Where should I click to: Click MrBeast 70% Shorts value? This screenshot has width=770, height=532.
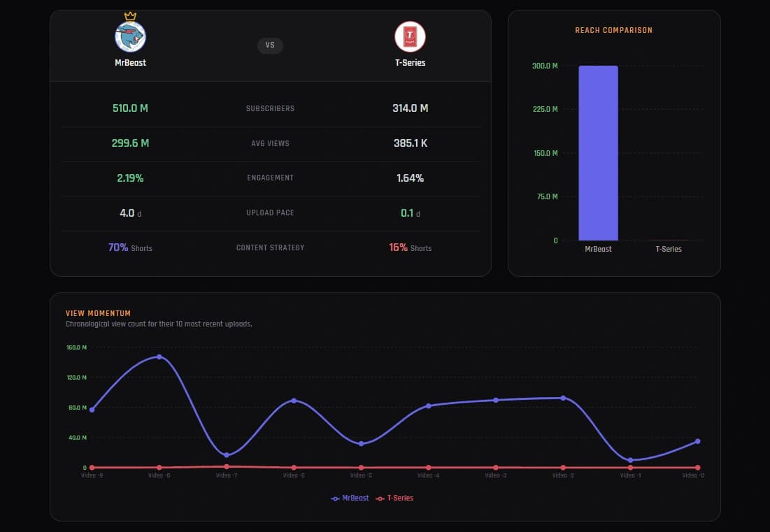(x=130, y=247)
